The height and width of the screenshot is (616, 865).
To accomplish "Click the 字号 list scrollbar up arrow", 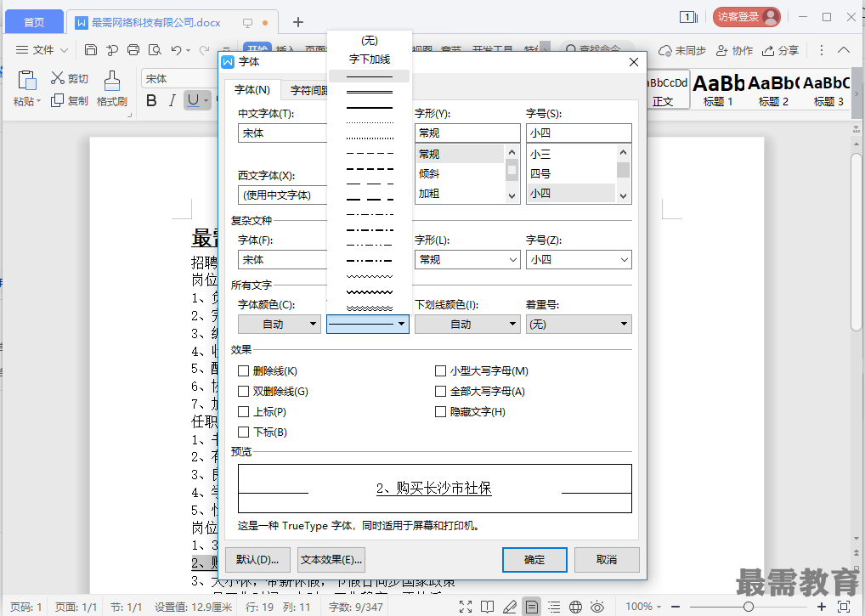I will [x=624, y=151].
